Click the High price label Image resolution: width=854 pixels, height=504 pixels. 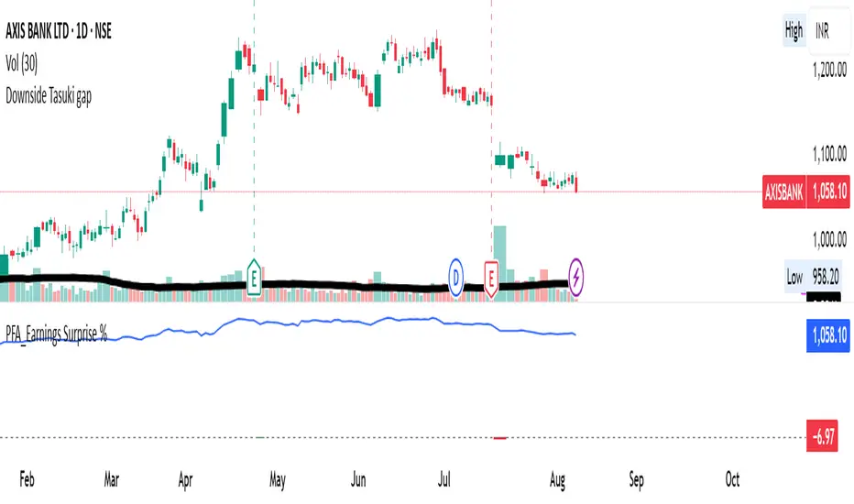click(794, 31)
